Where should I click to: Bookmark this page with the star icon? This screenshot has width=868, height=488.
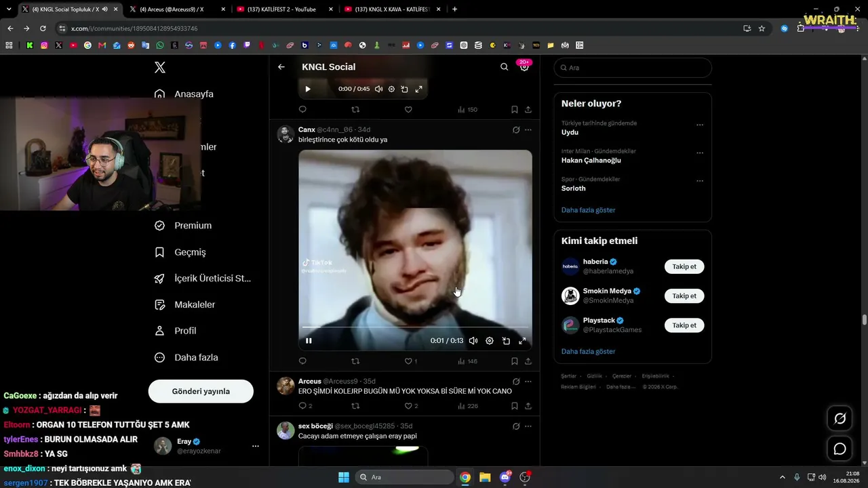coord(762,28)
